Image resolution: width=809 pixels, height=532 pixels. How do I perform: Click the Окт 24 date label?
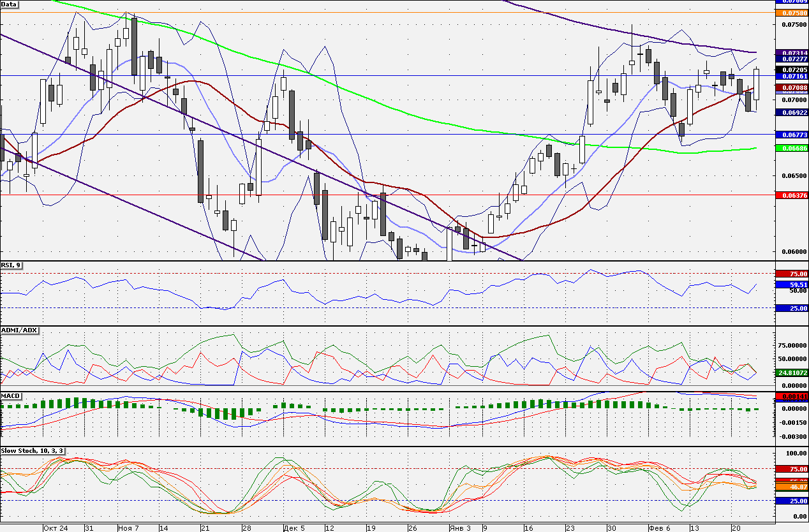(x=55, y=528)
